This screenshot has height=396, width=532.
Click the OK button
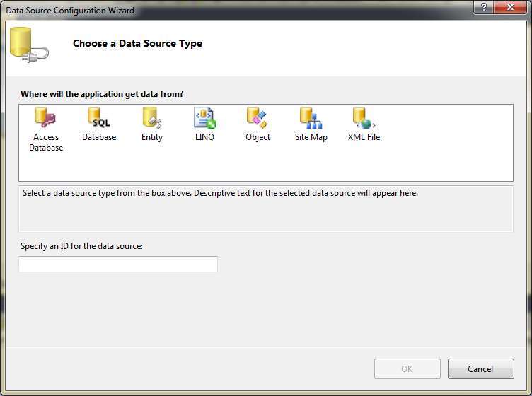(407, 368)
